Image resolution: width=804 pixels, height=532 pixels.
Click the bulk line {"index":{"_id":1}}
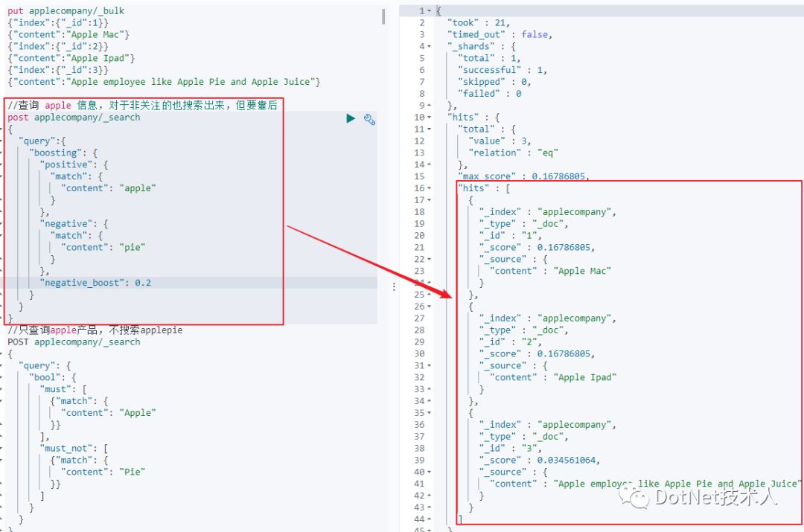(x=58, y=22)
